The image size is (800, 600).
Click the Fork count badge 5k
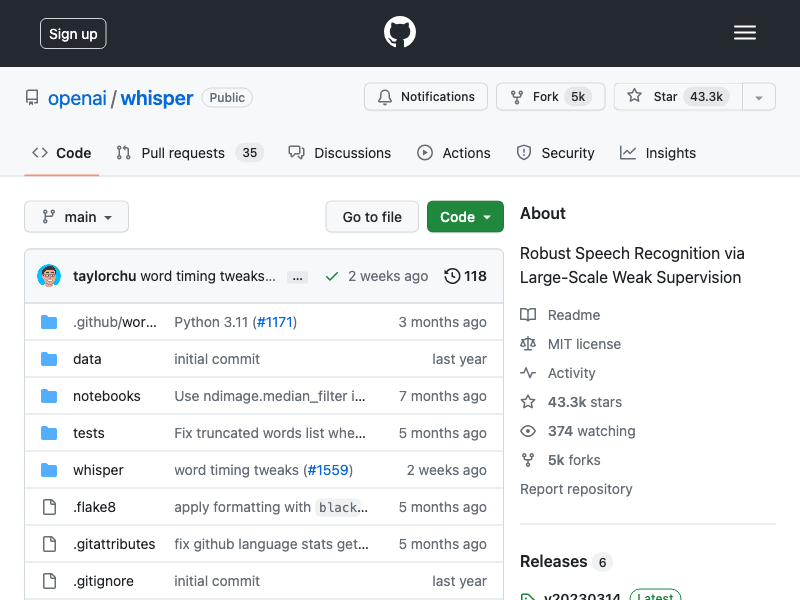pos(578,97)
